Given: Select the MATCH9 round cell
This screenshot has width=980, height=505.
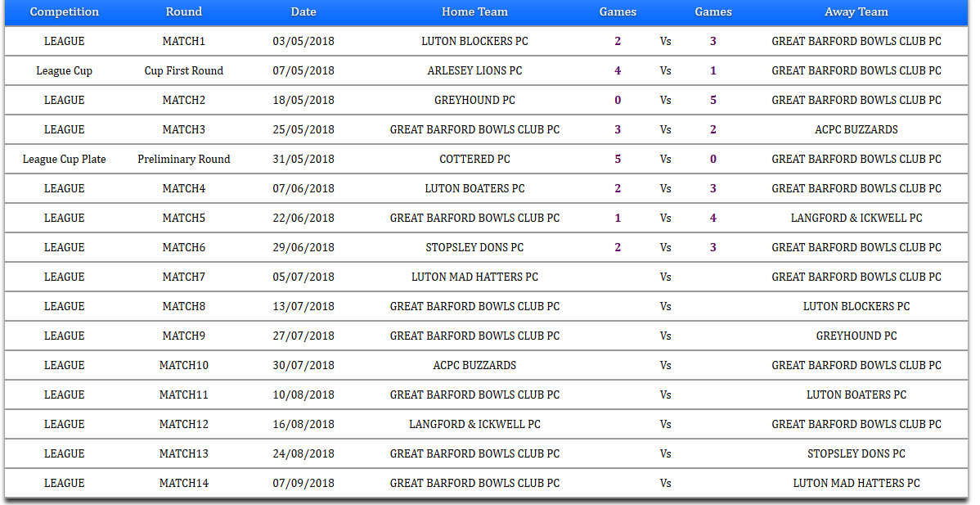Looking at the screenshot, I should pos(184,336).
